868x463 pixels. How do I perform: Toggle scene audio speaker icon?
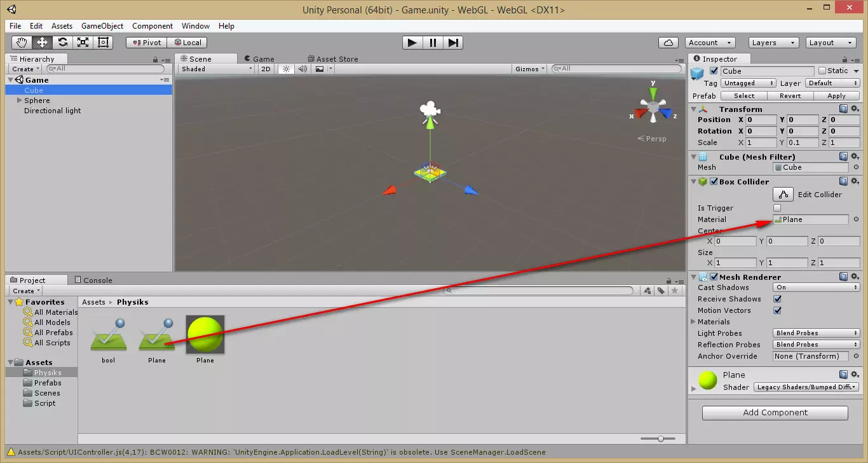tap(302, 69)
